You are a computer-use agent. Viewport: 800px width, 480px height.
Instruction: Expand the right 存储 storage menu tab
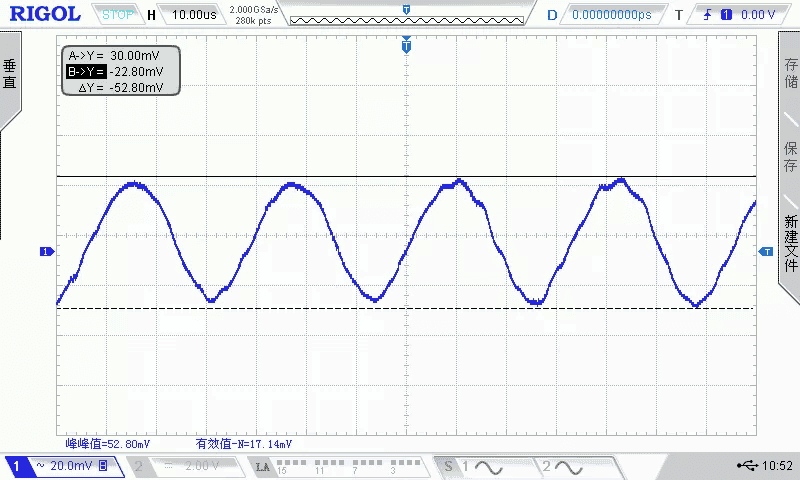[790, 75]
